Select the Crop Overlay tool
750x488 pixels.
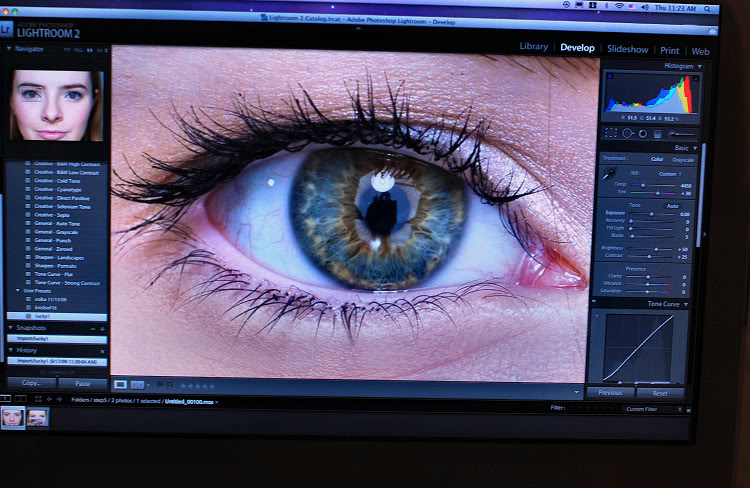pos(611,133)
